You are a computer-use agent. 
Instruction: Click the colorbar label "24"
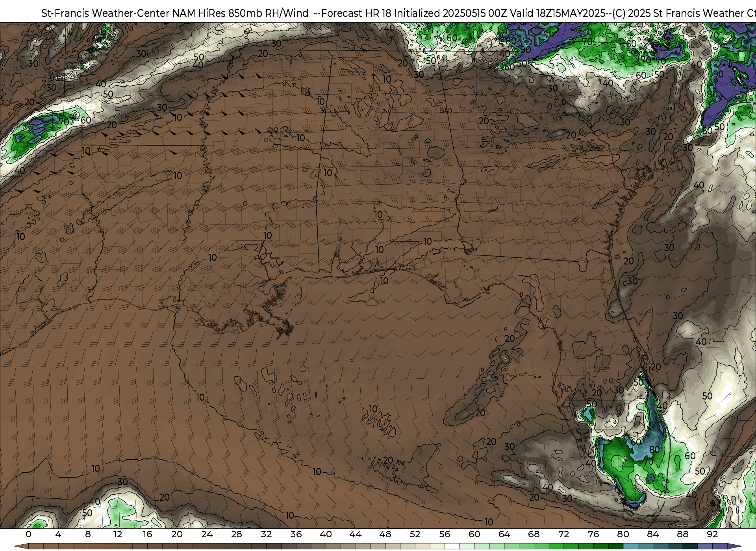207,534
